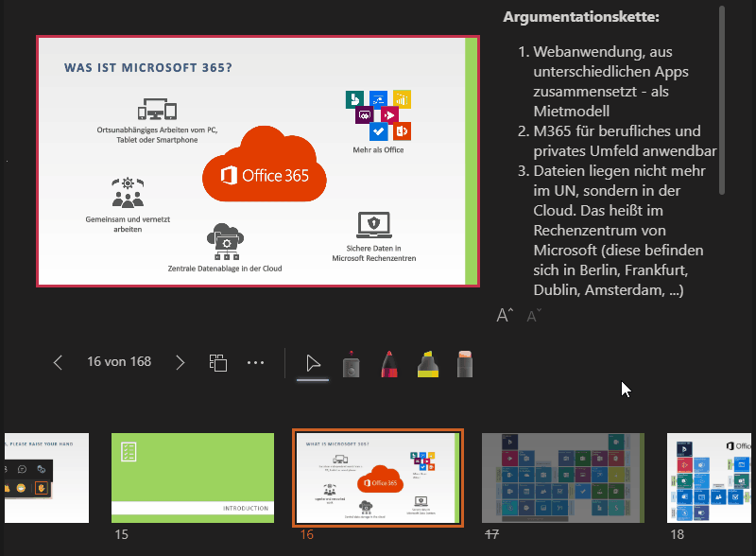Click the laptop shield icon on the slide

pos(374,225)
